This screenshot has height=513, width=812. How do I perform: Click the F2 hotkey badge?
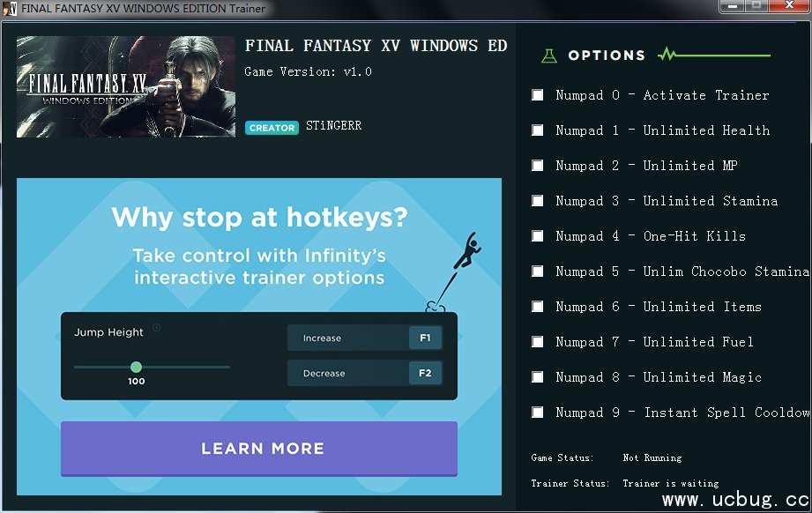point(425,373)
